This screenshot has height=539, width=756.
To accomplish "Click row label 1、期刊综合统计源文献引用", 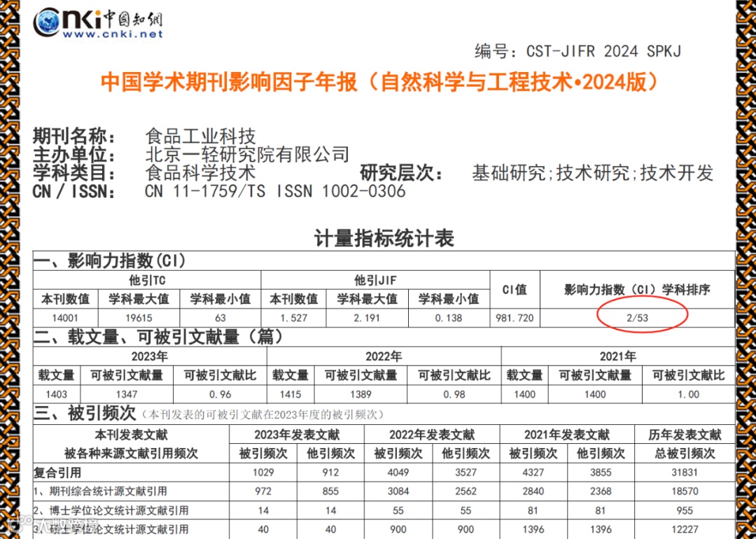I will [x=100, y=491].
